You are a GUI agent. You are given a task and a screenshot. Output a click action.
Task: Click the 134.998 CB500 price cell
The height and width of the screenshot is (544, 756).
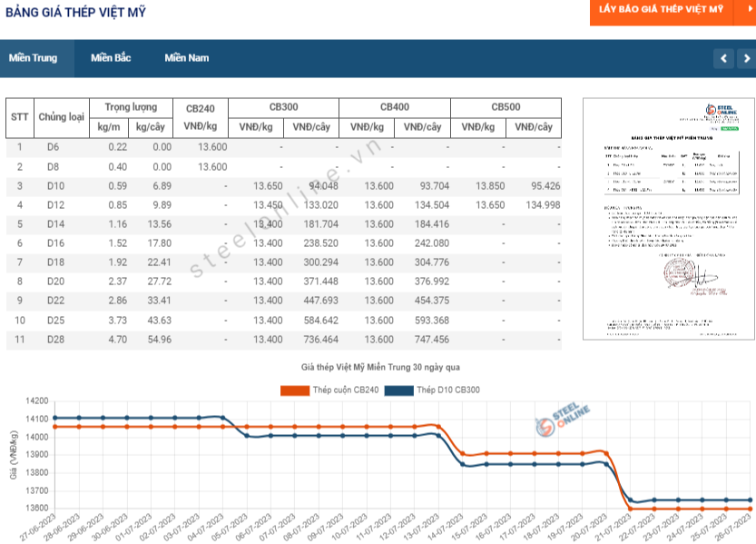(543, 205)
